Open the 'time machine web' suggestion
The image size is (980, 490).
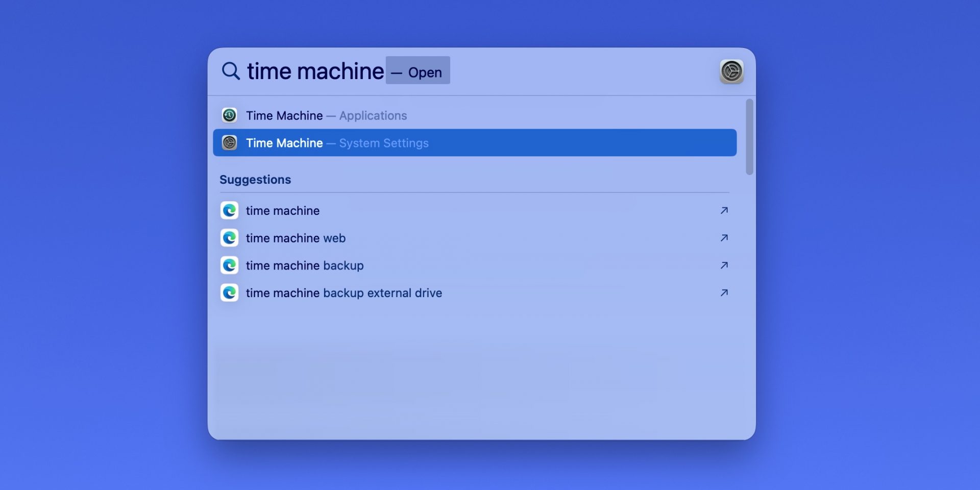click(x=296, y=238)
